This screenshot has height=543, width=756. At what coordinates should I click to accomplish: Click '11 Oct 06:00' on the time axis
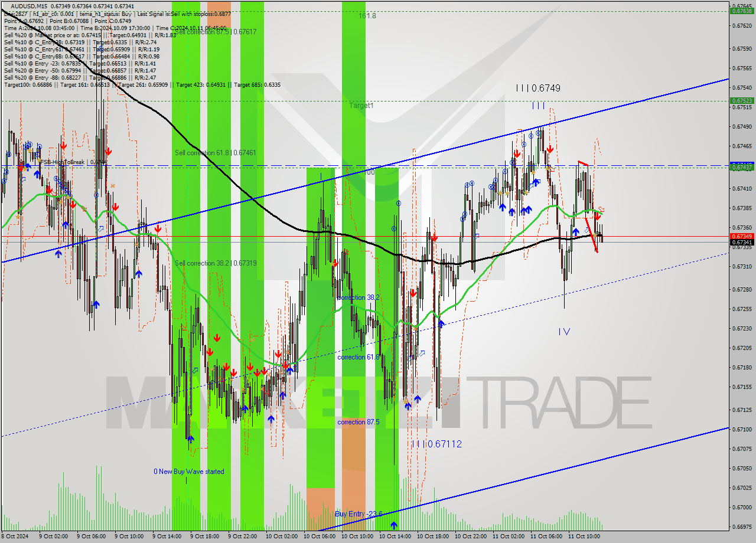tap(546, 537)
